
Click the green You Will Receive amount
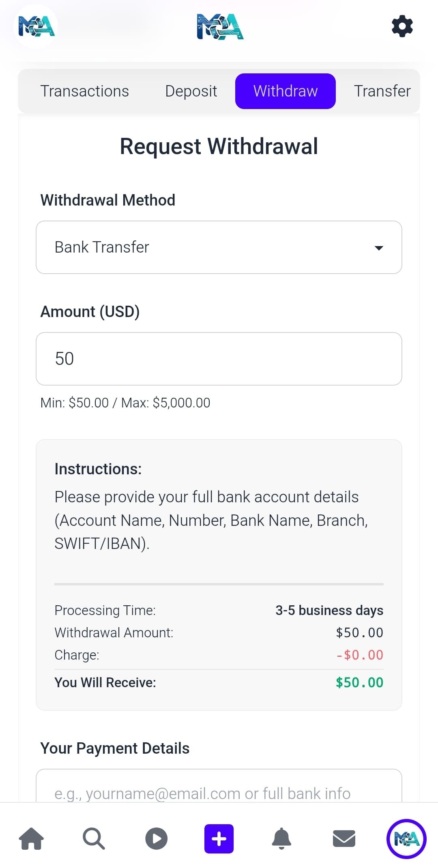point(359,683)
